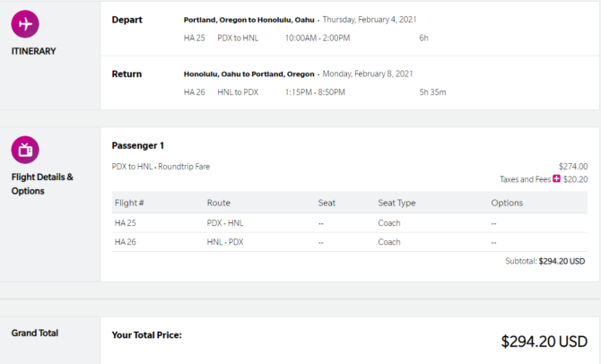
Task: Click the ITINERARY section label
Action: point(34,51)
